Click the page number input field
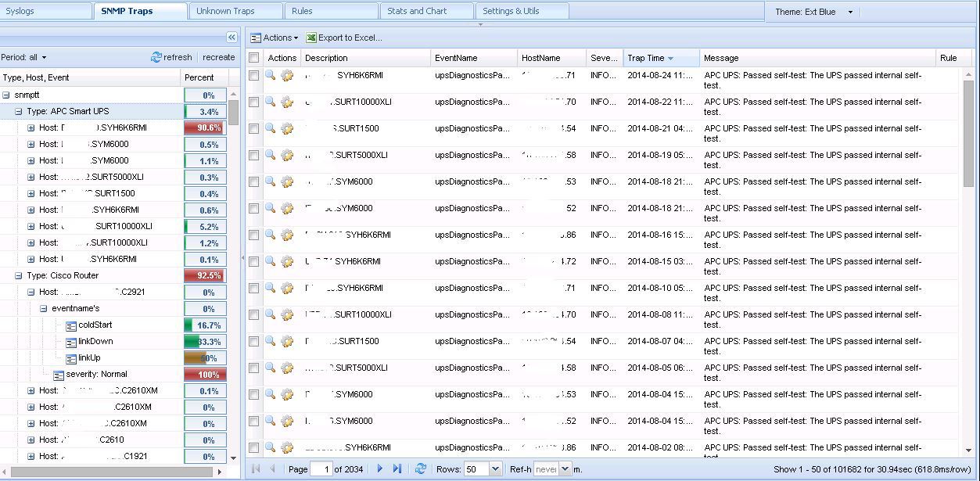Screen dimensions: 980x481 point(321,469)
